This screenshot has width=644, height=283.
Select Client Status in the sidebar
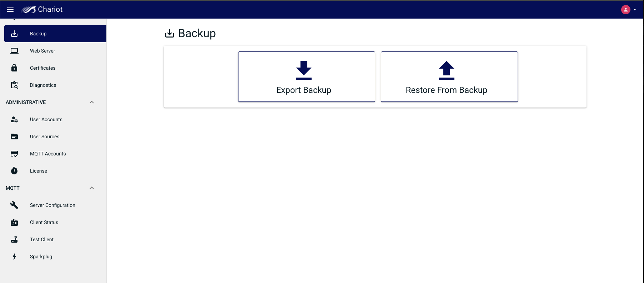pyautogui.click(x=44, y=222)
